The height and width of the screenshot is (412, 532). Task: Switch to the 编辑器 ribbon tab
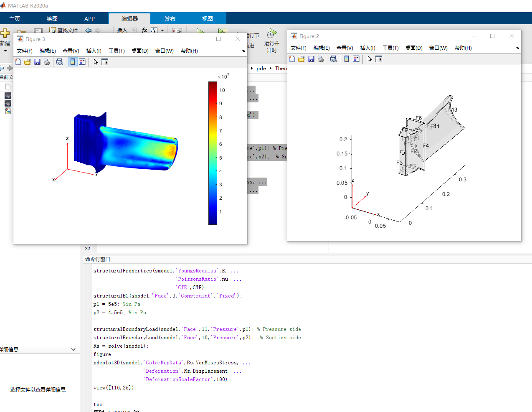tap(129, 18)
